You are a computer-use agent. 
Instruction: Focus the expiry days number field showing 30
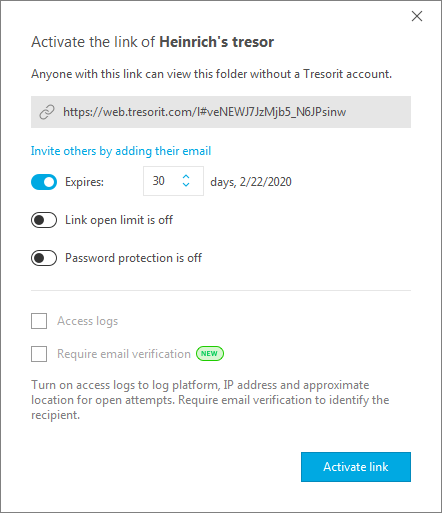tap(173, 181)
